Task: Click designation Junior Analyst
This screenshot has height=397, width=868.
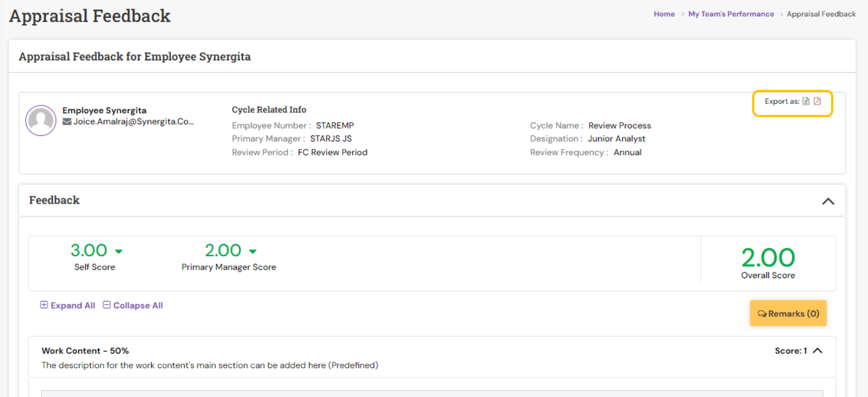Action: [x=617, y=138]
